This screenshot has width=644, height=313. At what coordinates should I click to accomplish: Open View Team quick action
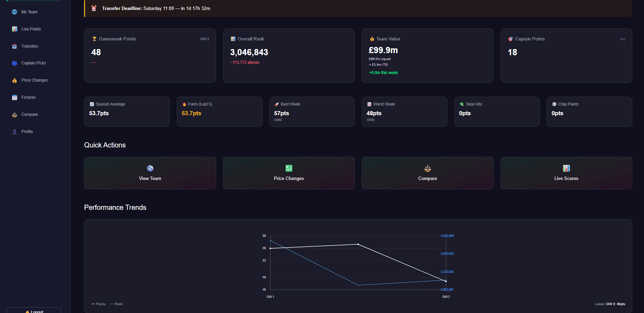[x=150, y=173]
